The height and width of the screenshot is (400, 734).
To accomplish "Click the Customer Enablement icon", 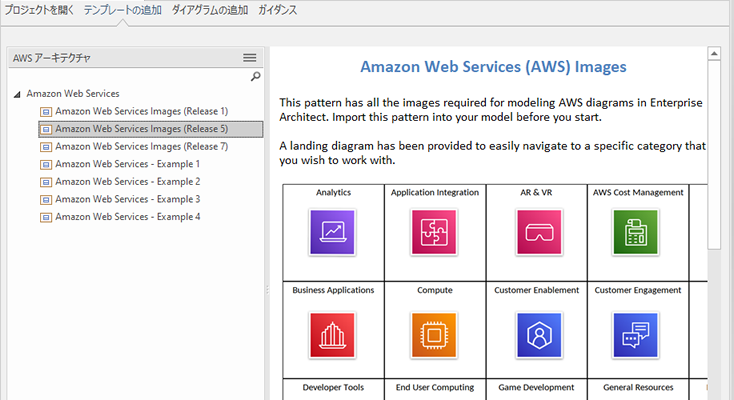I will click(x=539, y=335).
